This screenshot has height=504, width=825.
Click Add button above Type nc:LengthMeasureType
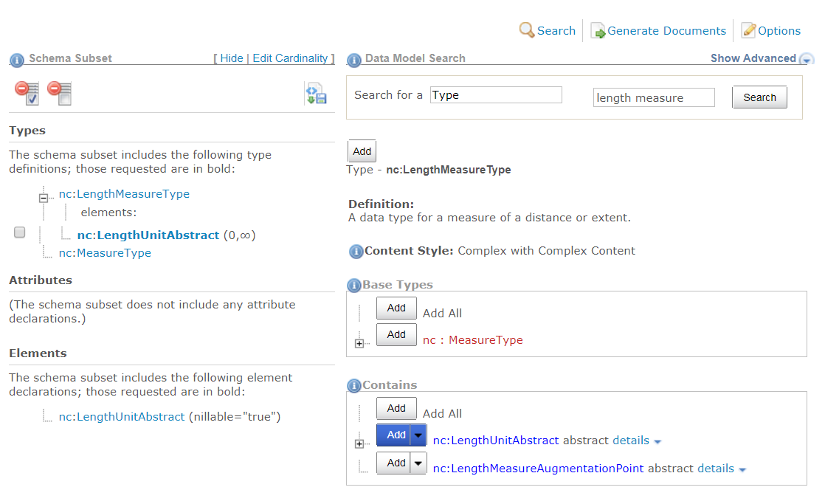click(x=362, y=151)
